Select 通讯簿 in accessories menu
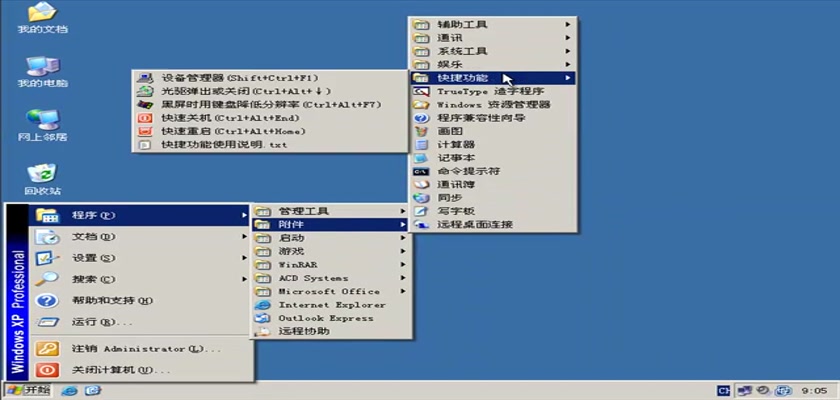This screenshot has height=400, width=840. [493, 185]
